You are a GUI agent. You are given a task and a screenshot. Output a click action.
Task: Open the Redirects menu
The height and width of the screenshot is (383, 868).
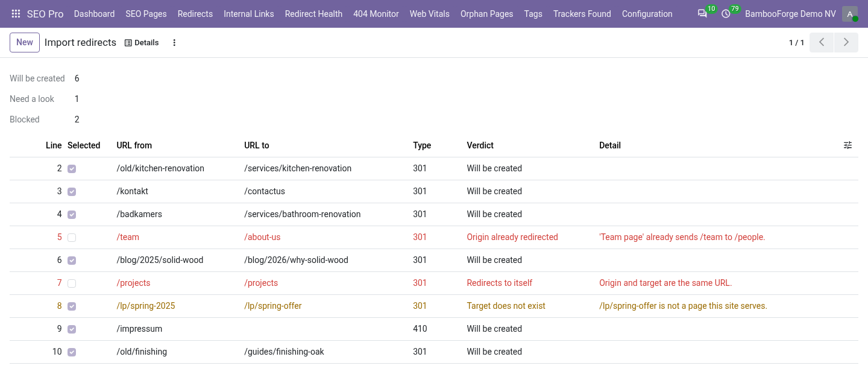point(195,14)
